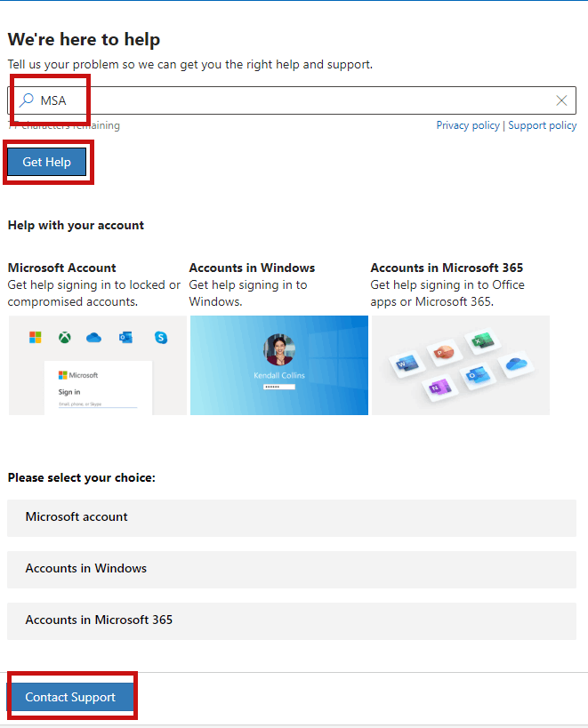The width and height of the screenshot is (588, 728).
Task: Open the Support policy link
Action: click(542, 125)
